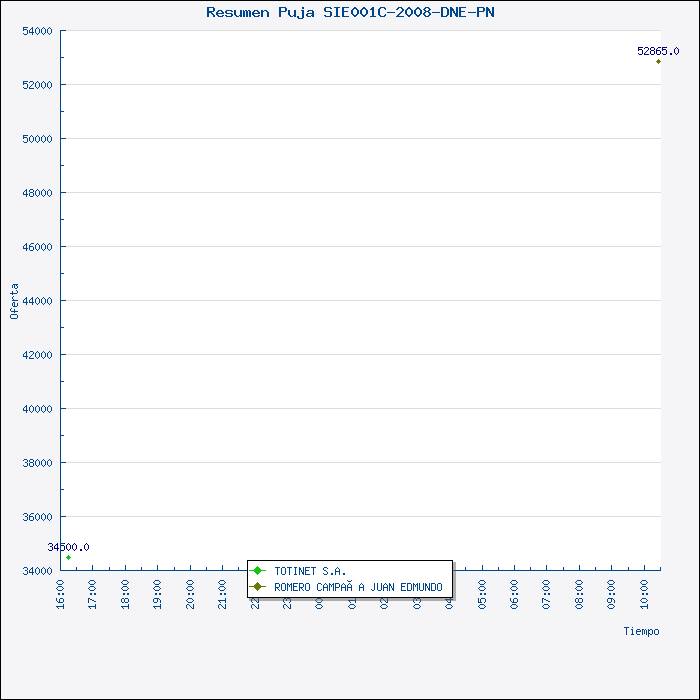
Task: Click the 16:00 time tick label
Action: tap(60, 592)
